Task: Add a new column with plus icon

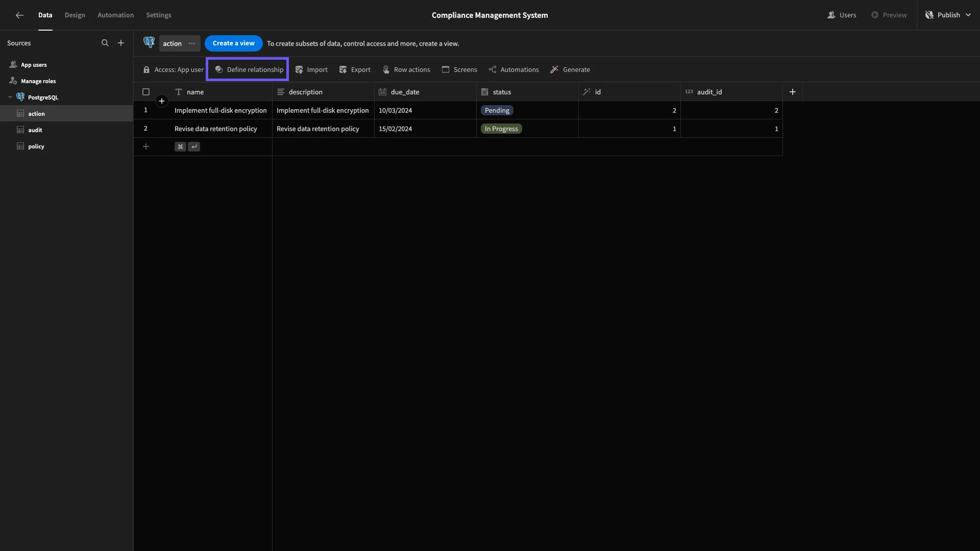Action: [x=793, y=92]
